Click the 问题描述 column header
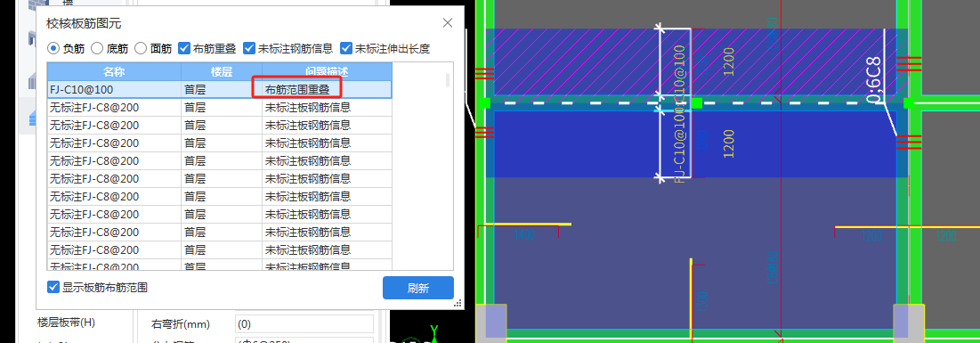This screenshot has height=343, width=980. tap(327, 71)
